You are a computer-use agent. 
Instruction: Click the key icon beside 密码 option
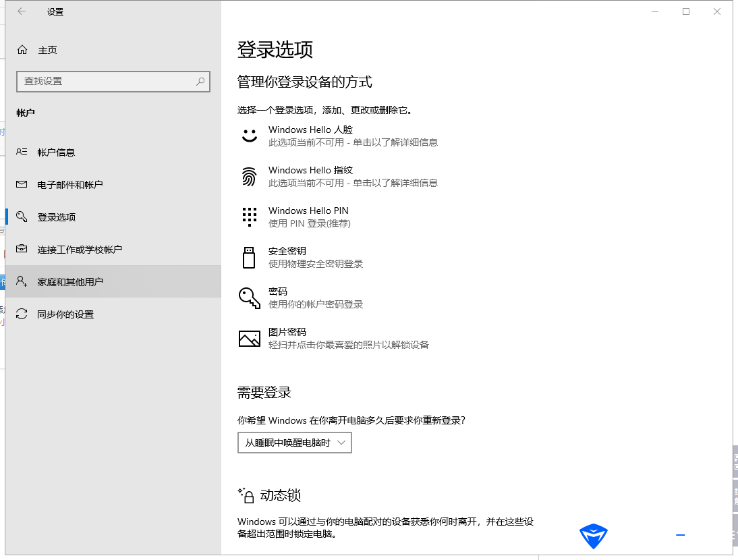(x=250, y=298)
